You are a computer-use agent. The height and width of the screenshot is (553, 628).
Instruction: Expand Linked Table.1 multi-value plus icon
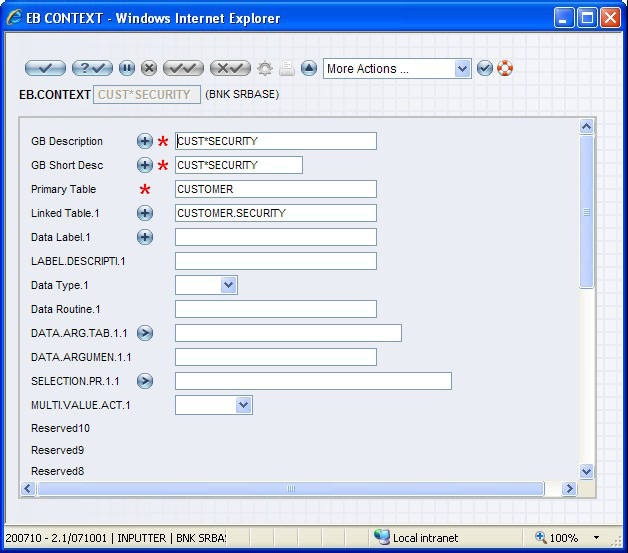tap(145, 213)
